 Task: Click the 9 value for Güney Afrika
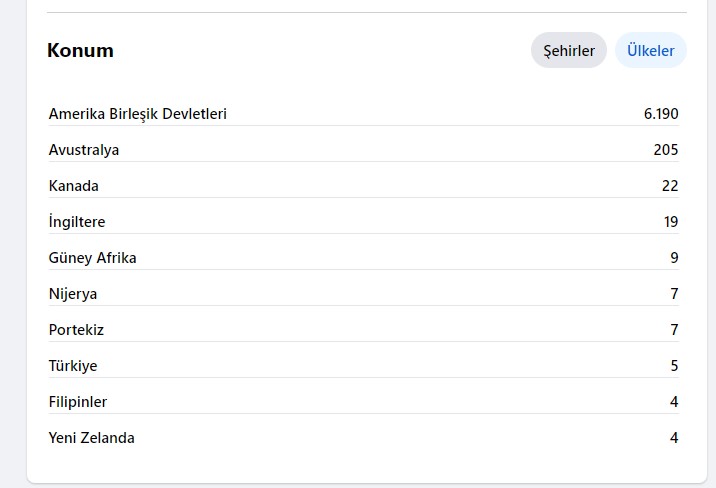[674, 258]
